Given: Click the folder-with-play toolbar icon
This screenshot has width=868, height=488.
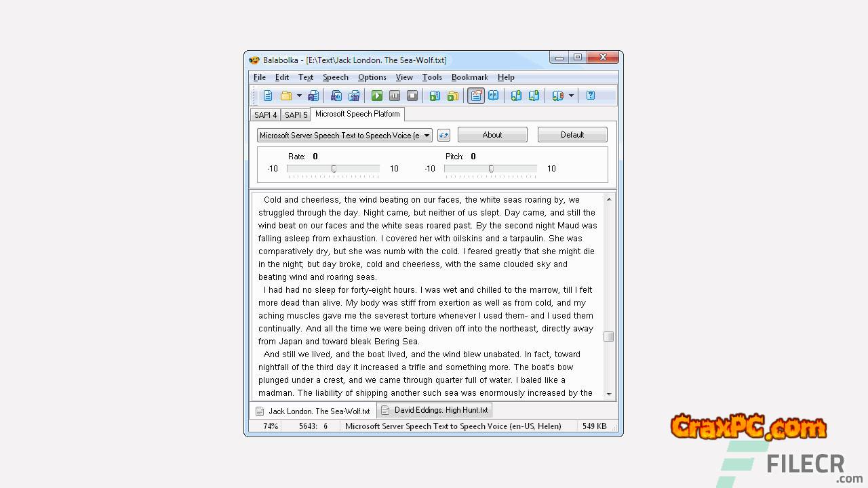Looking at the screenshot, I should [x=452, y=96].
